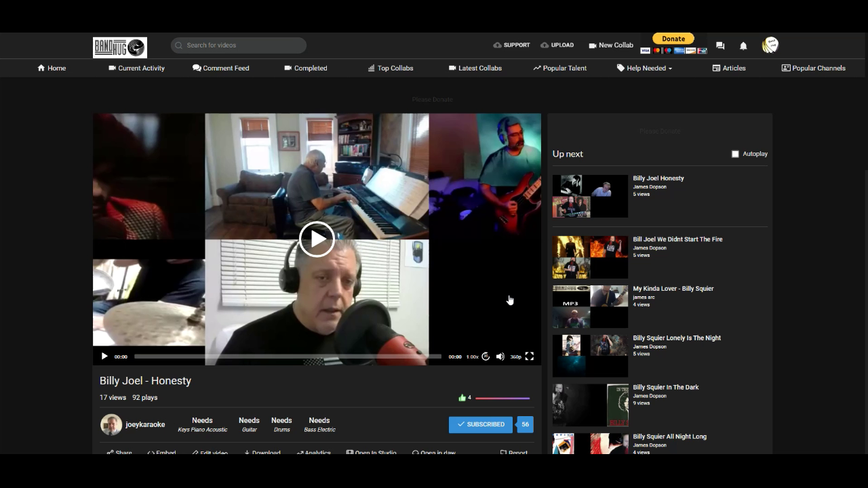
Task: Click the Articles newspaper icon
Action: pos(716,68)
